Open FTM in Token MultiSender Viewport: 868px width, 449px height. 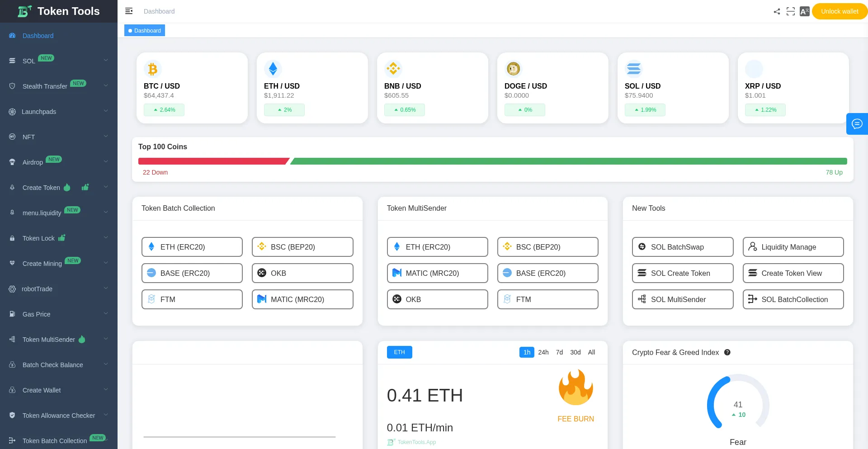click(x=548, y=299)
